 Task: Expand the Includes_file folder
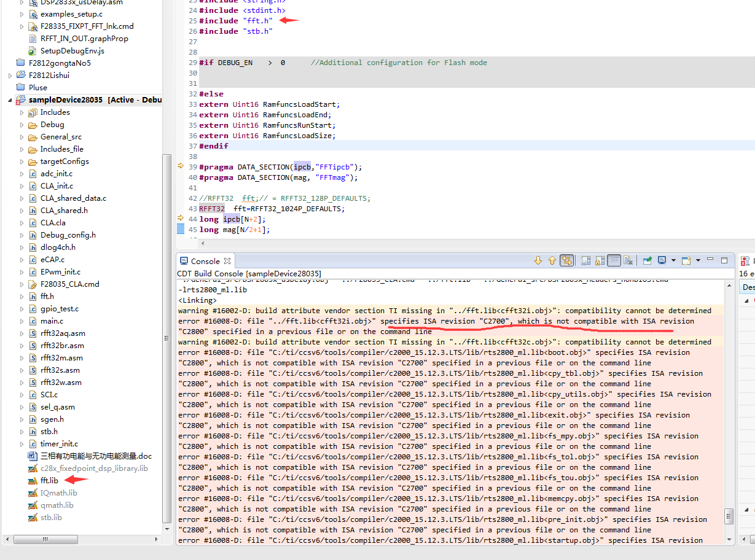(22, 149)
